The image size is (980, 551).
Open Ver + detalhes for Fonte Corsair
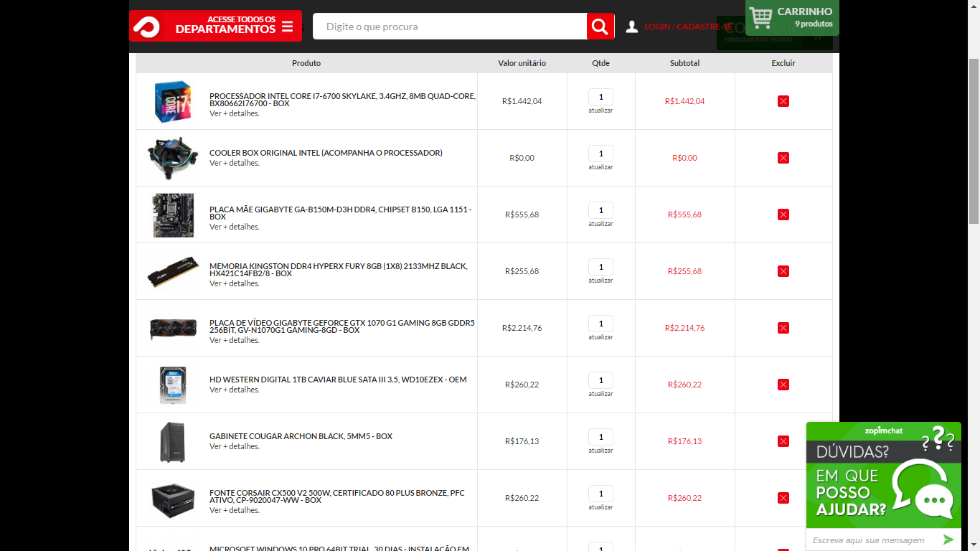point(235,510)
